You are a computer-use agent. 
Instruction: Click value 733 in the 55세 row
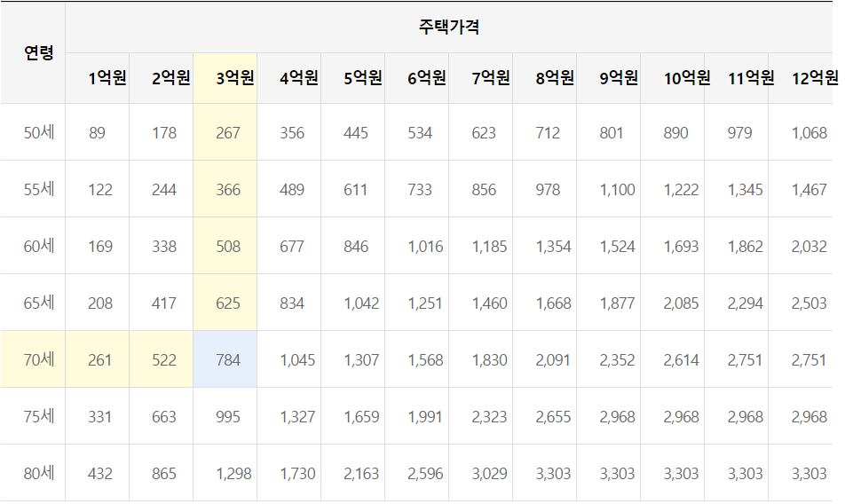(420, 190)
